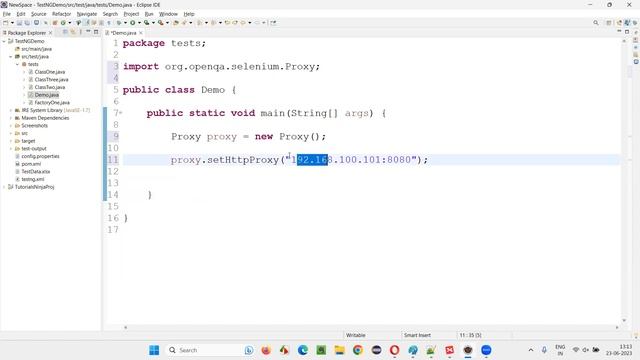Collapse the tests package
Screen dimensions: 640x360
17,64
